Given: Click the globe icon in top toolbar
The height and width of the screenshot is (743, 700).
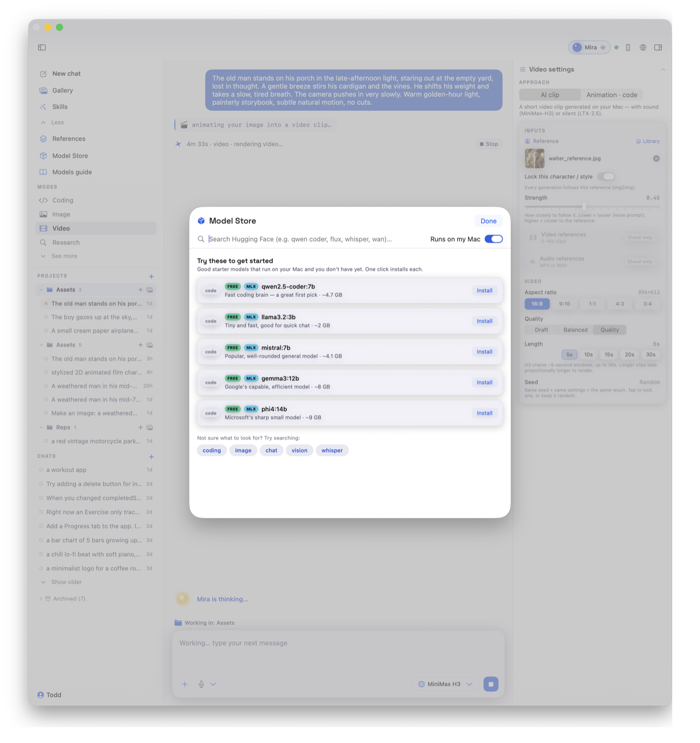Looking at the screenshot, I should tap(643, 47).
